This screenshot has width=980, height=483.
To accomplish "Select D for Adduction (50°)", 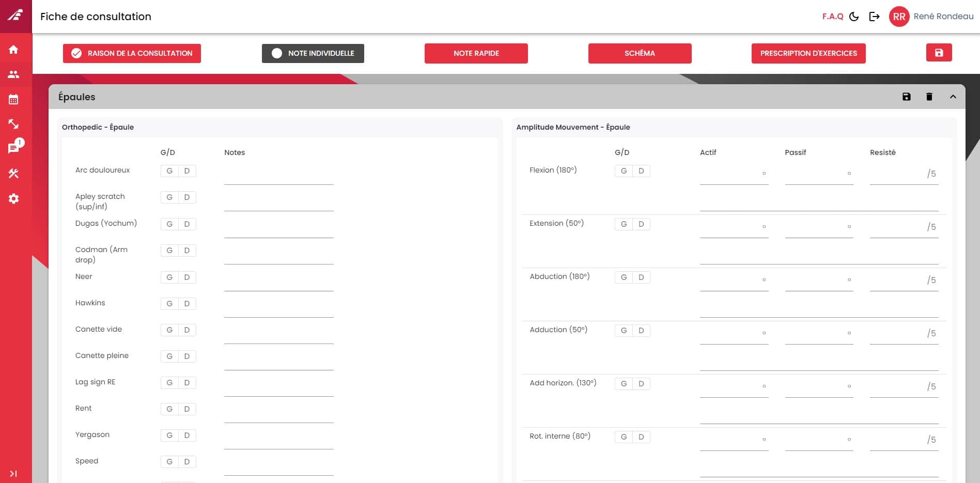I will [x=641, y=331].
